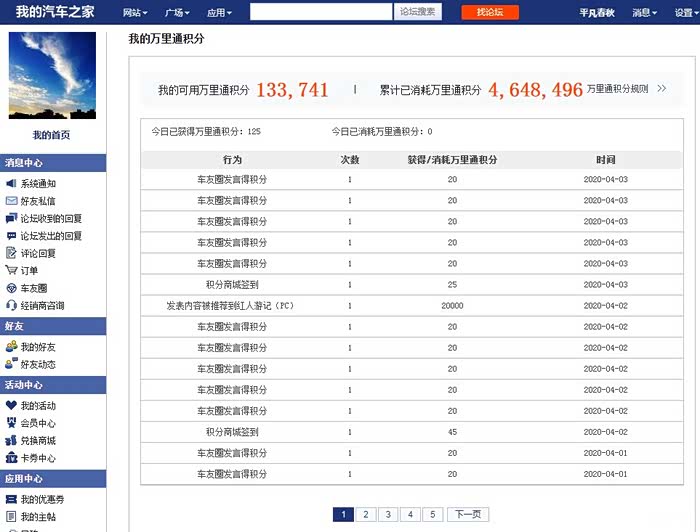The width and height of the screenshot is (700, 532).
Task: Open 好友私信 envelope icon
Action: 11,201
